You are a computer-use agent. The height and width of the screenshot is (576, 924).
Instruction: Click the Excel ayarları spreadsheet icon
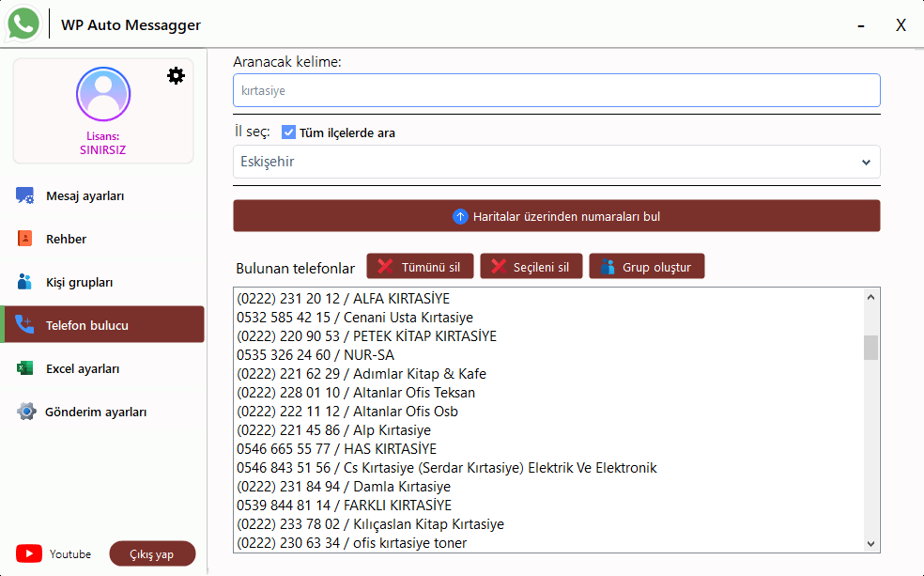[24, 368]
